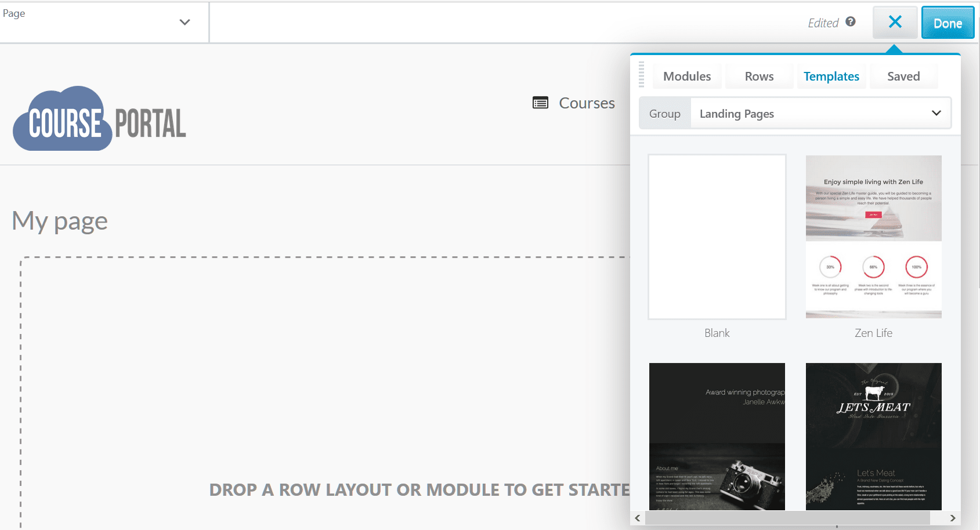This screenshot has width=980, height=530.
Task: Switch to the Rows tab
Action: (759, 76)
